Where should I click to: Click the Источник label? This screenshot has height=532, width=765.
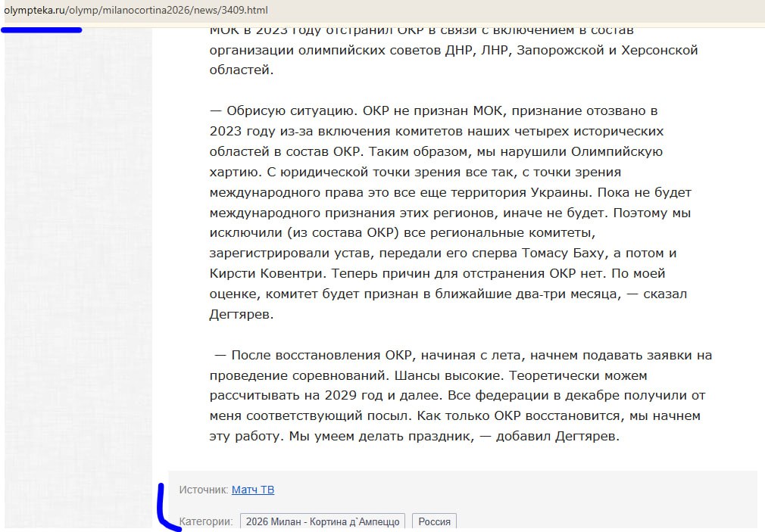pos(203,490)
